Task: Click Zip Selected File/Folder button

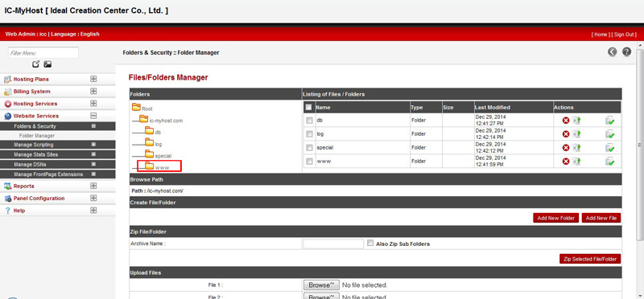Action: click(590, 260)
